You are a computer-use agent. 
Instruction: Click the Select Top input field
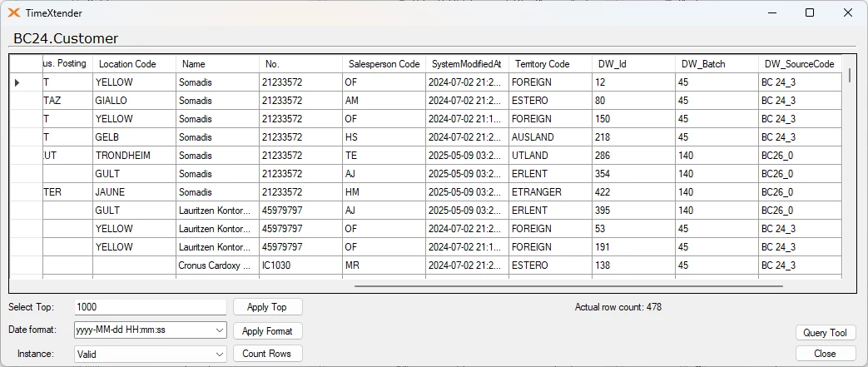[151, 307]
